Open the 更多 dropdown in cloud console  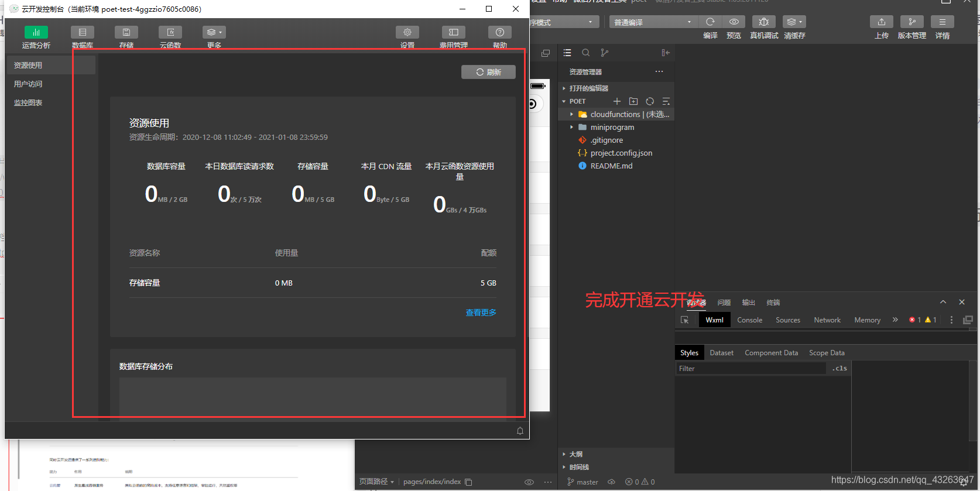(214, 37)
